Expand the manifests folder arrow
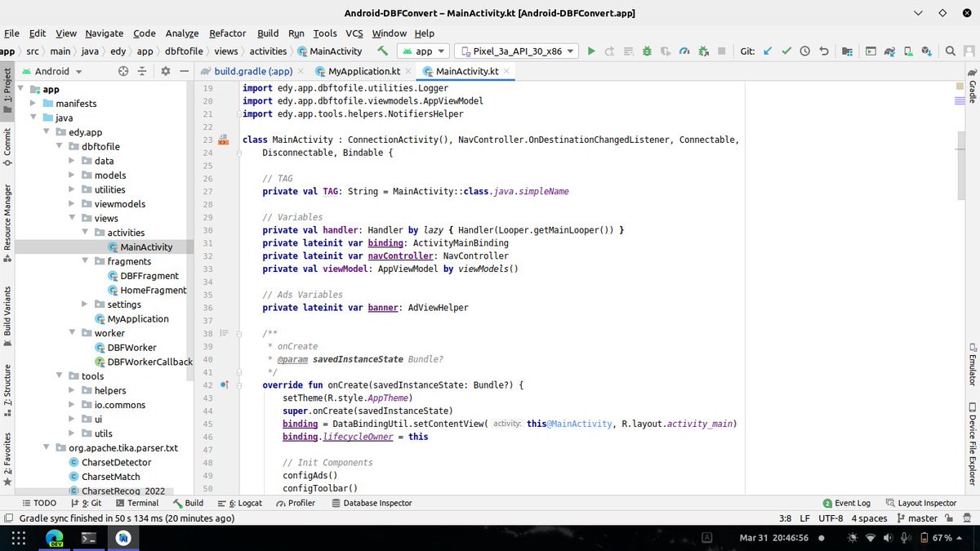Image resolution: width=980 pixels, height=551 pixels. point(33,104)
